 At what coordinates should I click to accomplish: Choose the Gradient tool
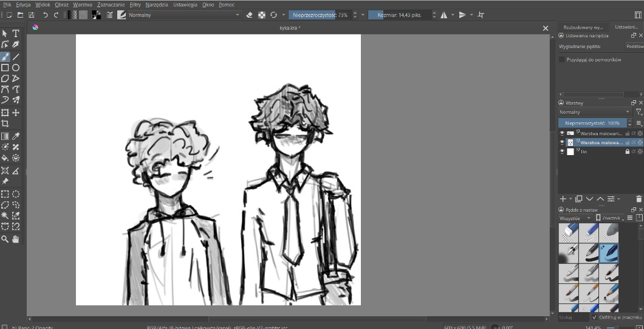(5, 136)
